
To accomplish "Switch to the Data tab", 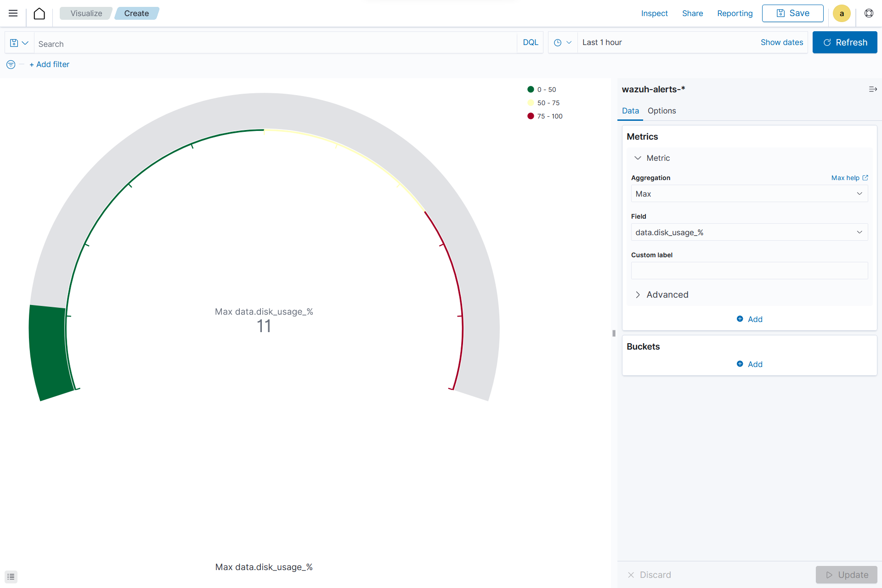I will tap(630, 111).
